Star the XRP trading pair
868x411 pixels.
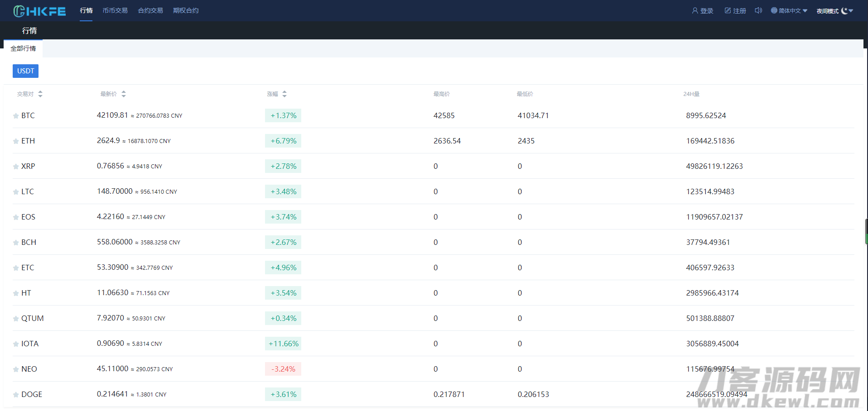(x=16, y=167)
